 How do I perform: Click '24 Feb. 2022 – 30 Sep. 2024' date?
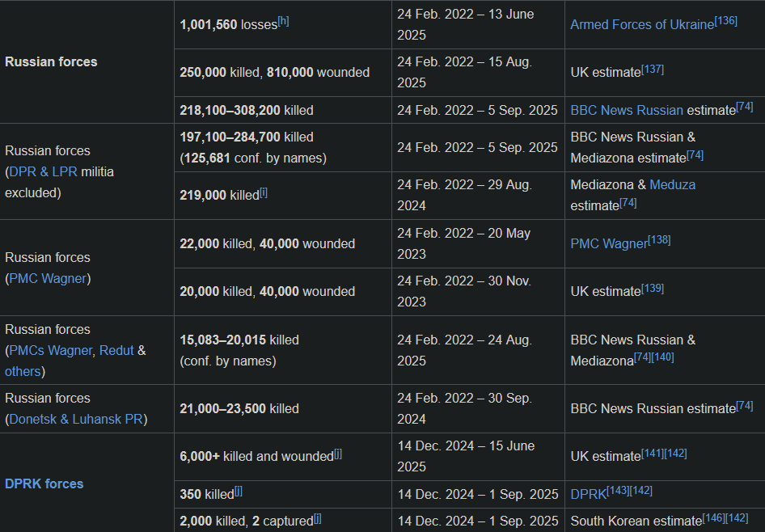coord(464,408)
